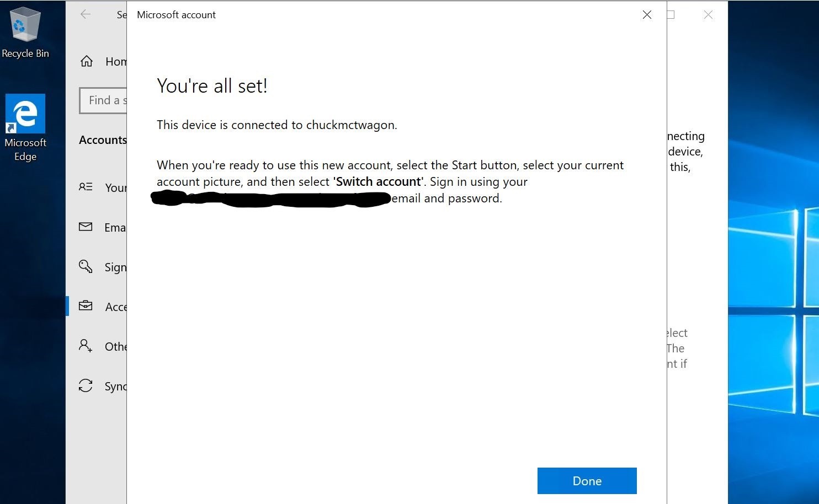Focus the Find a setting search box
The image size is (819, 504).
click(103, 100)
